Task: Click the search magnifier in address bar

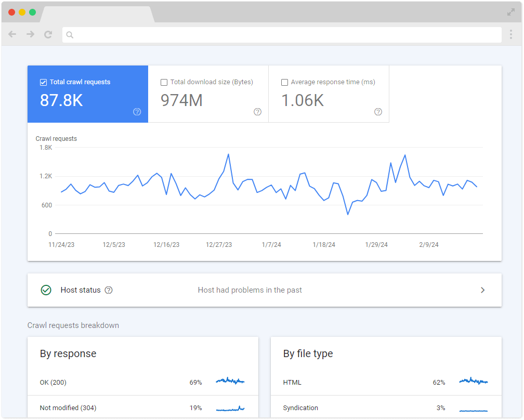Action: point(70,35)
